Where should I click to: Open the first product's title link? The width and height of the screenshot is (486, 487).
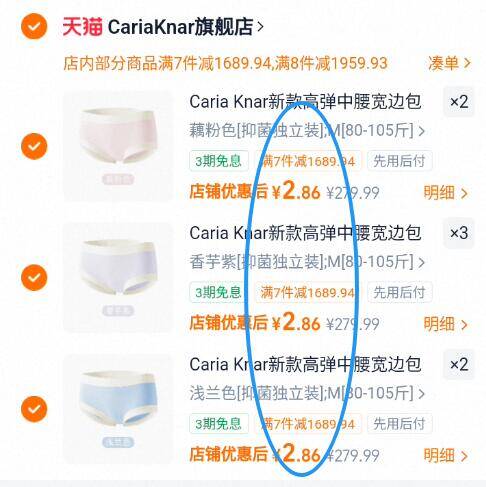click(305, 102)
